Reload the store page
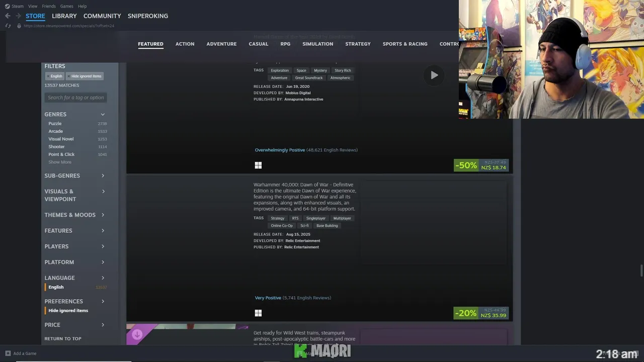 8,26
